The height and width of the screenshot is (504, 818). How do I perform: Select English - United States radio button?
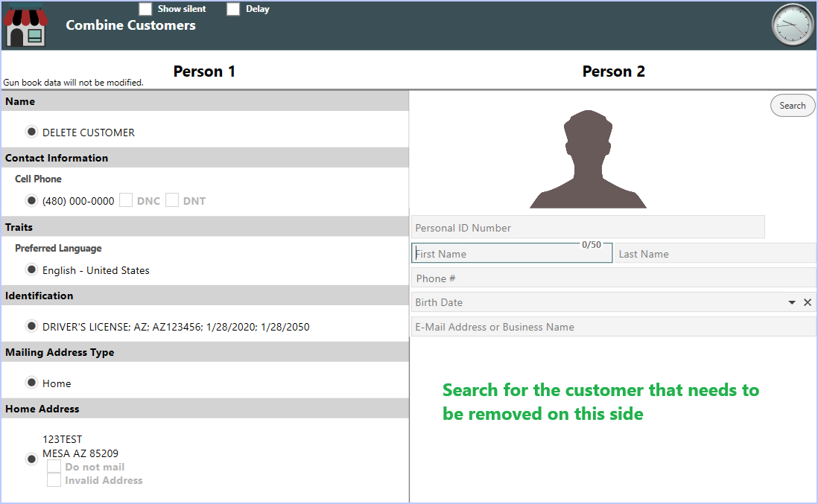coord(31,269)
